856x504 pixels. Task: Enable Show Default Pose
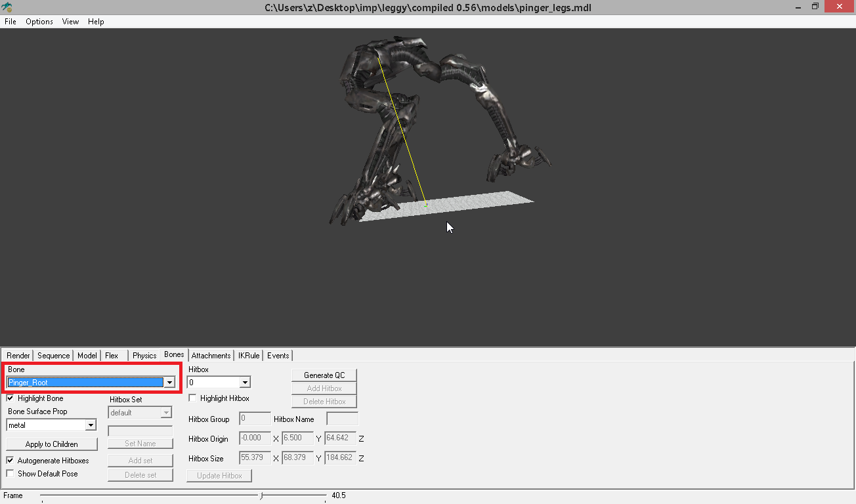pos(10,473)
